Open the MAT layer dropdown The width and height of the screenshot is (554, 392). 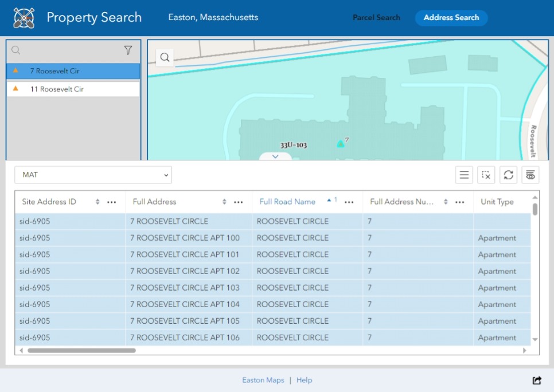coord(93,175)
